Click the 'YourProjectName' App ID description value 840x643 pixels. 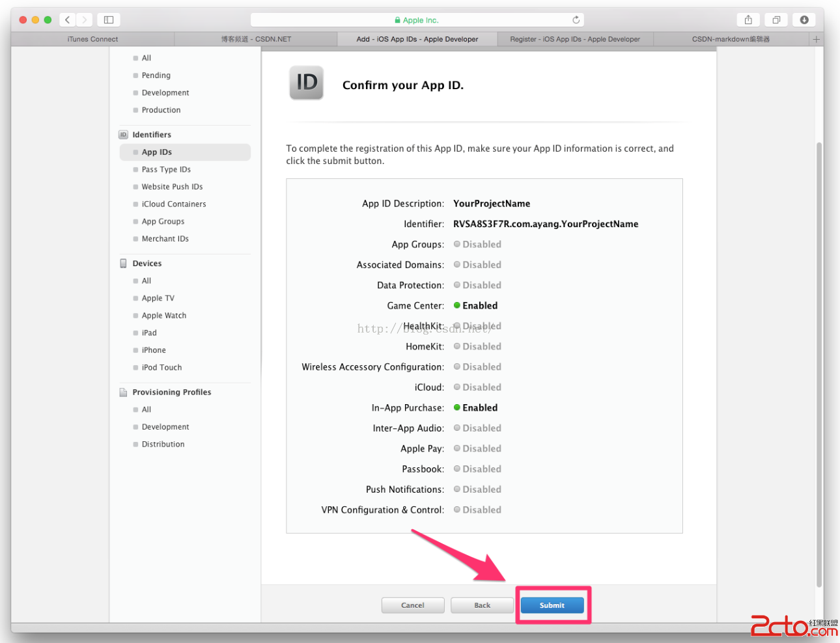coord(492,204)
